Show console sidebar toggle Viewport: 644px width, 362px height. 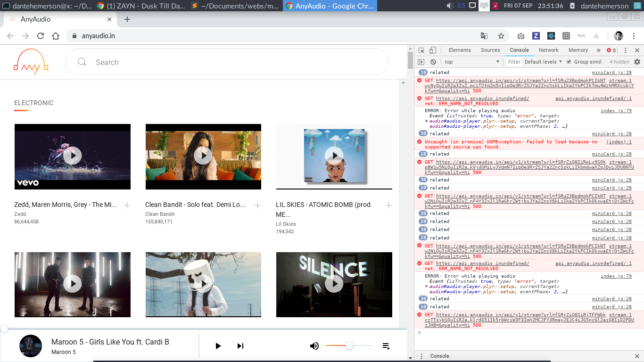click(421, 62)
